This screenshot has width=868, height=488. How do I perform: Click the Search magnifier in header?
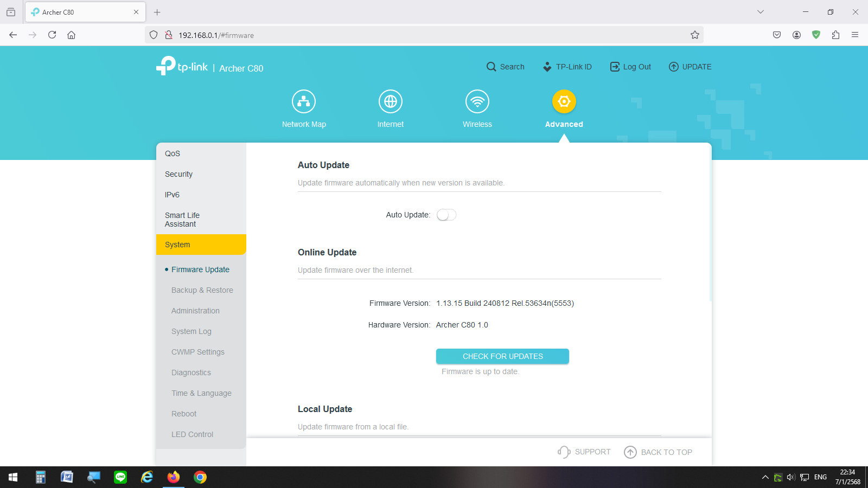click(492, 67)
